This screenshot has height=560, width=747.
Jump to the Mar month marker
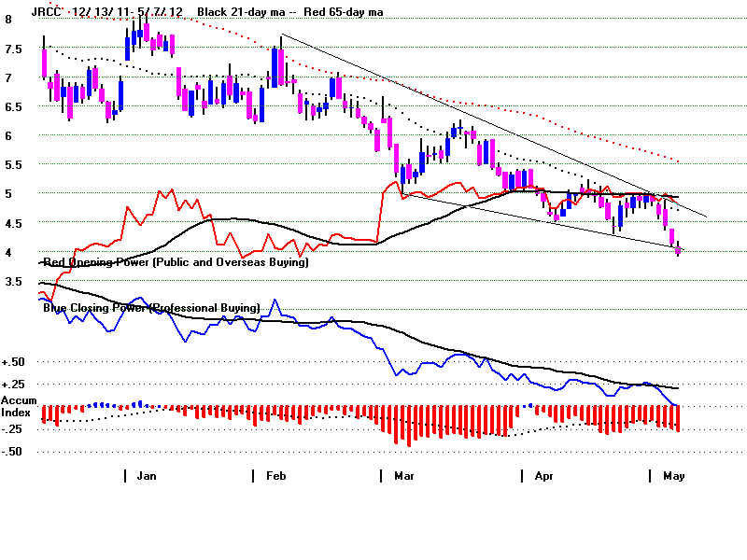[402, 476]
